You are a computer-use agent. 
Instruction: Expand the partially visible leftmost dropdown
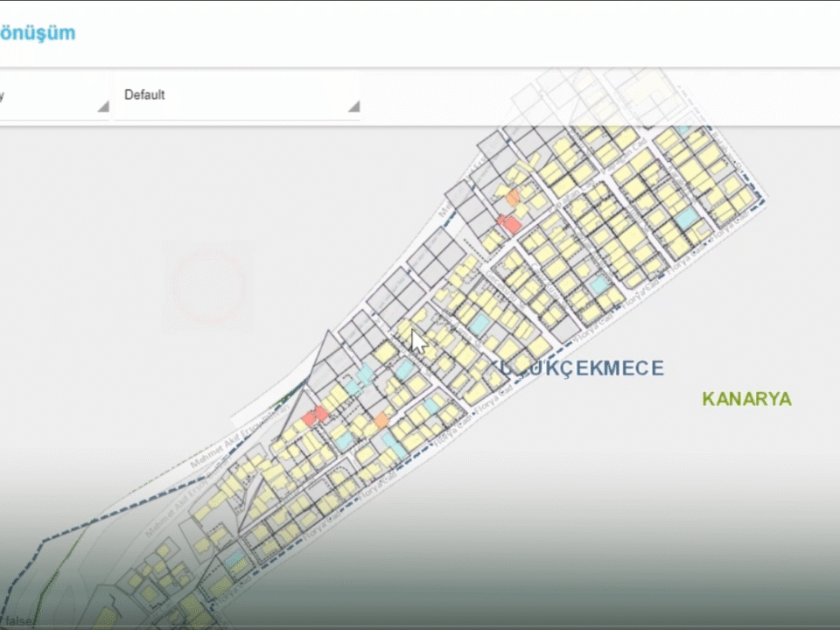coord(54,95)
